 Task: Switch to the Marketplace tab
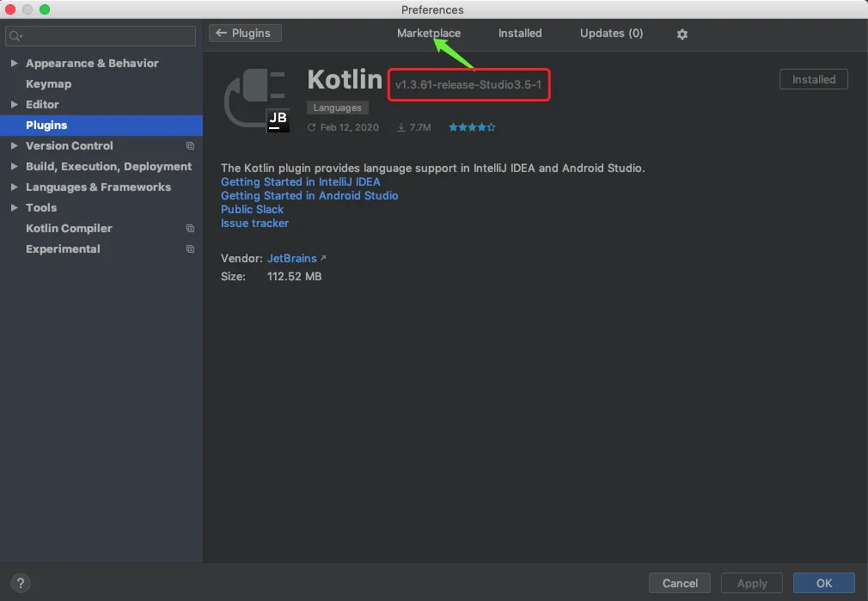(x=429, y=34)
